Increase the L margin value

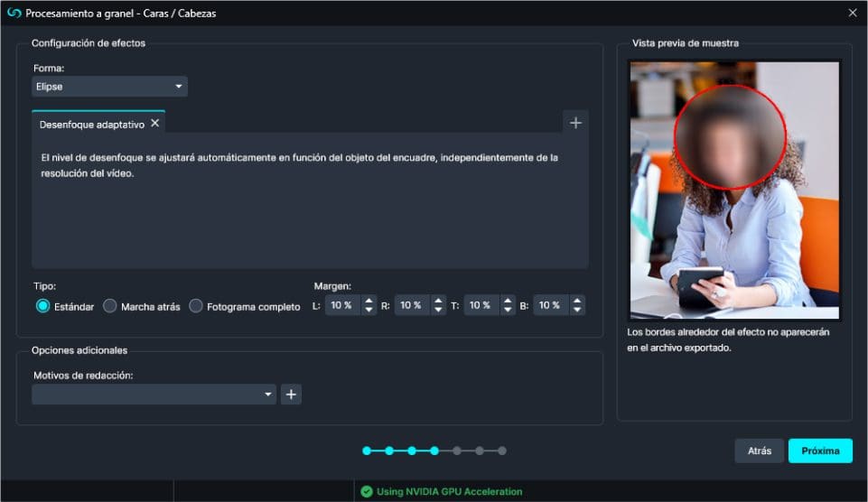pyautogui.click(x=369, y=301)
